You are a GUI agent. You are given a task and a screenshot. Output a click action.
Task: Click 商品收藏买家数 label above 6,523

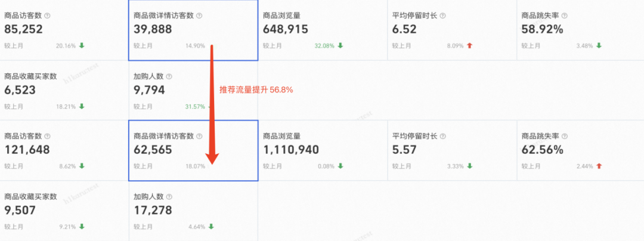tap(30, 76)
